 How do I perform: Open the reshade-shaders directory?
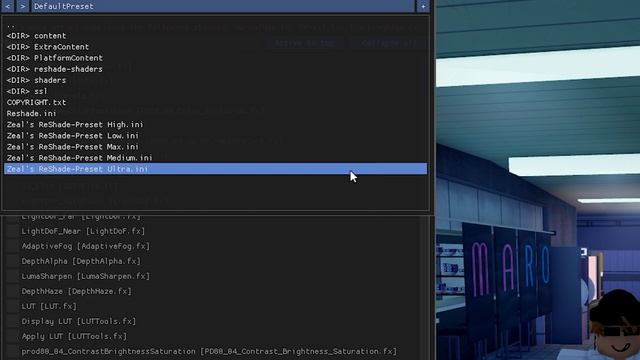click(x=216, y=69)
